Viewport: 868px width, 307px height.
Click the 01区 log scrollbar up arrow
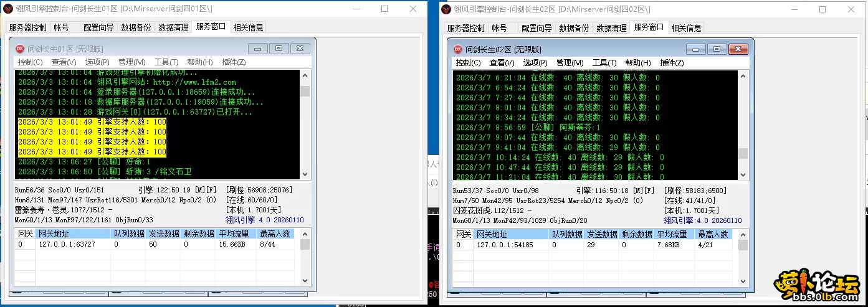(x=305, y=75)
